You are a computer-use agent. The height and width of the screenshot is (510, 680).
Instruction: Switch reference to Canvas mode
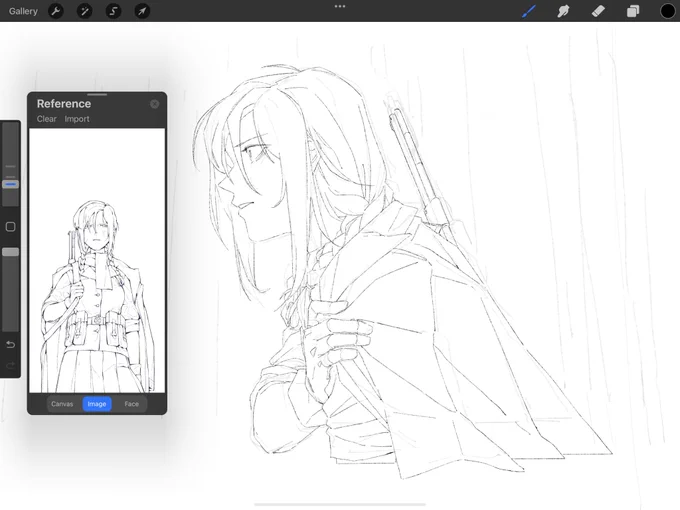(x=62, y=404)
